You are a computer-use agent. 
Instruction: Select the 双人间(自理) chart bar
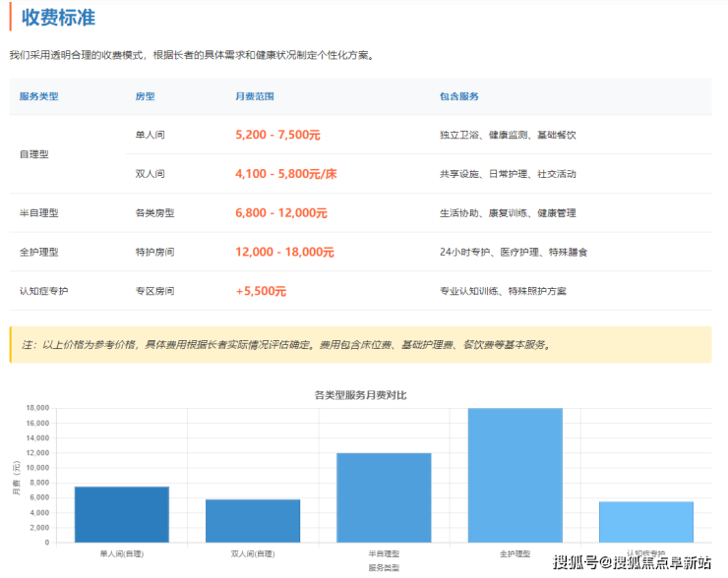[252, 521]
